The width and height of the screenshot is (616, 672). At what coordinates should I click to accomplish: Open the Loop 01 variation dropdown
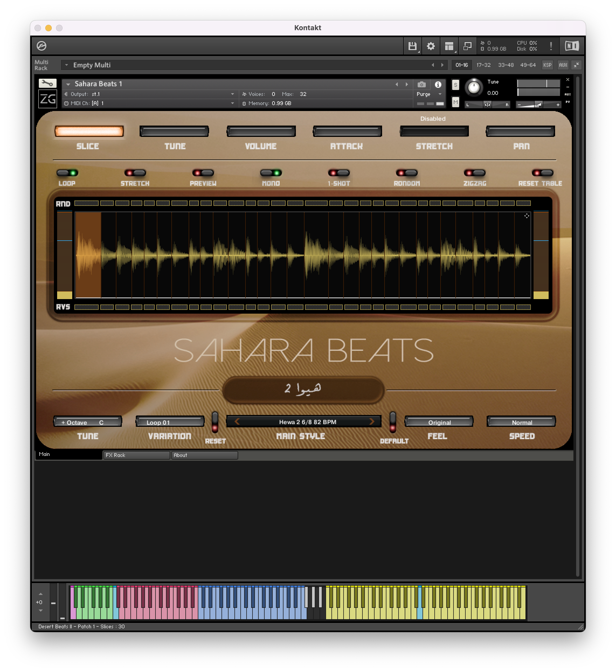(170, 422)
